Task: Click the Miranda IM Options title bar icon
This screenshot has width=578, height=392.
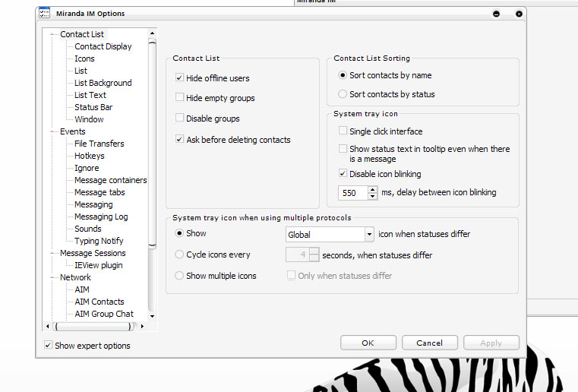Action: [x=44, y=13]
